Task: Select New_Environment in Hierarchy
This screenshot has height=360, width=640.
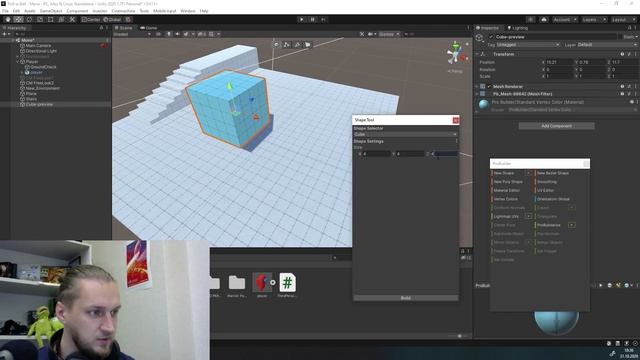Action: pos(42,88)
